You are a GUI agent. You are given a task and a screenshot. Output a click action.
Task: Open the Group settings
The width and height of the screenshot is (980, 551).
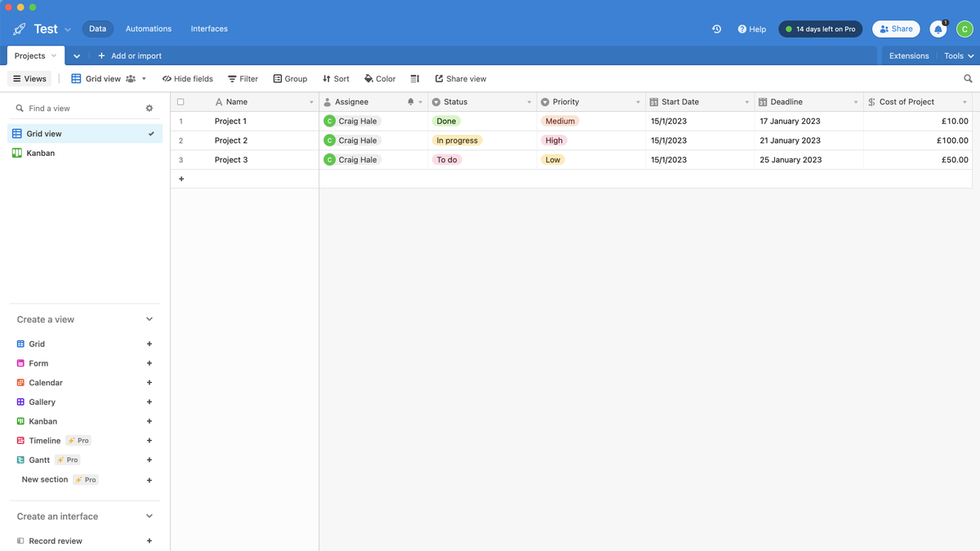tap(290, 78)
